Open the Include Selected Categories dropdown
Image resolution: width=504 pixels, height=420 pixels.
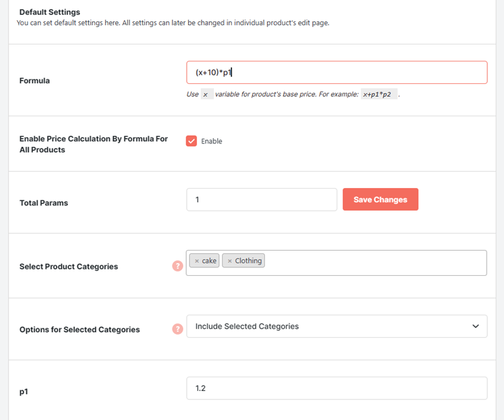337,326
